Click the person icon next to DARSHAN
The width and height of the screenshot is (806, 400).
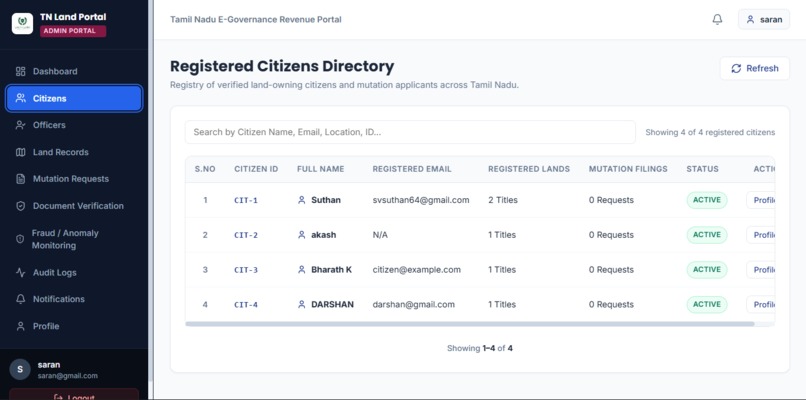click(302, 304)
